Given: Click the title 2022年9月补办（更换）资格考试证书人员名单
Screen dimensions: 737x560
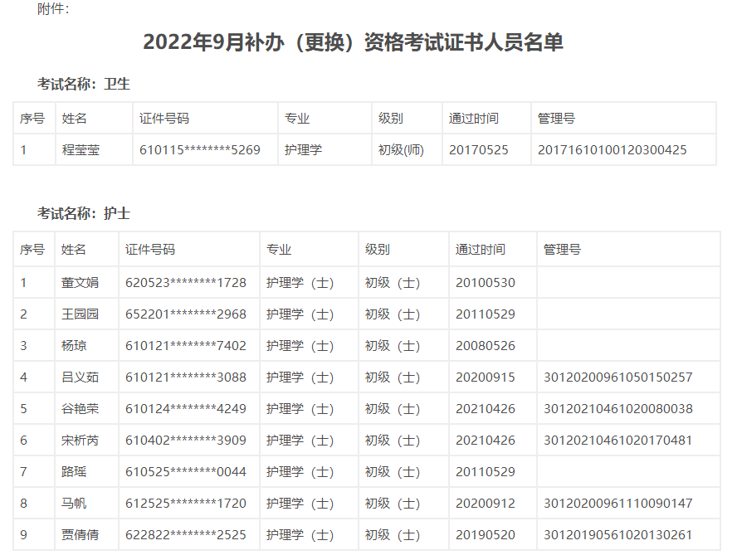Looking at the screenshot, I should pyautogui.click(x=353, y=42).
